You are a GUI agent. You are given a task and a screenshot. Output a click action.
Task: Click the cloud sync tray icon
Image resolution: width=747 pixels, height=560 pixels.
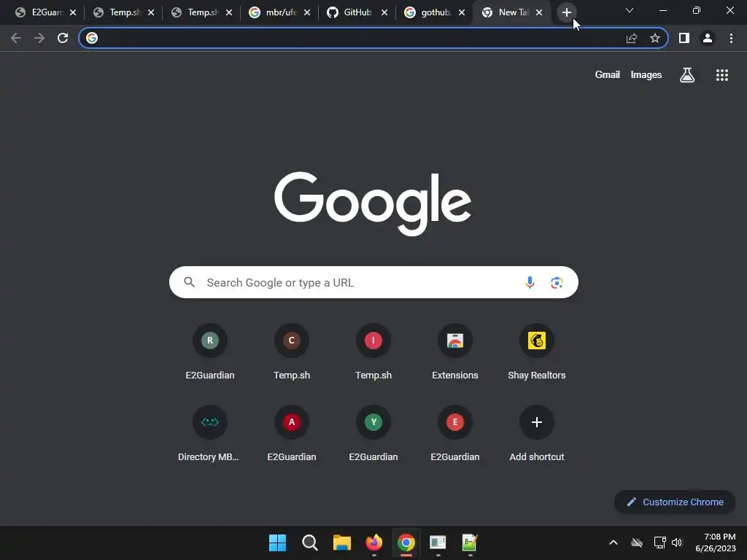[637, 542]
